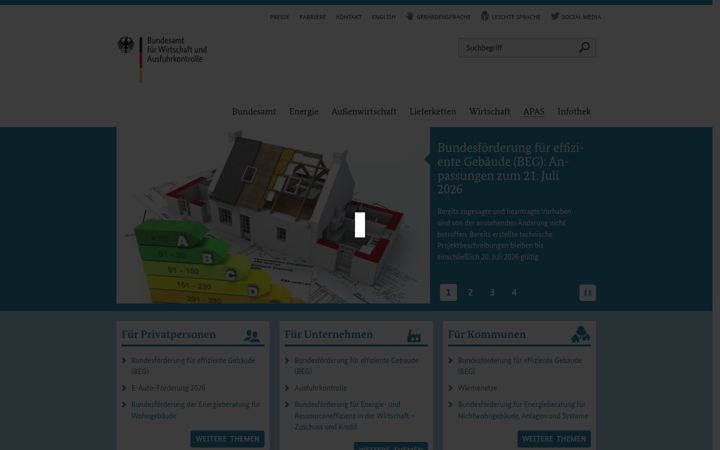Read the slider teaser text starting 'Bereits zugesagte'

pos(504,234)
